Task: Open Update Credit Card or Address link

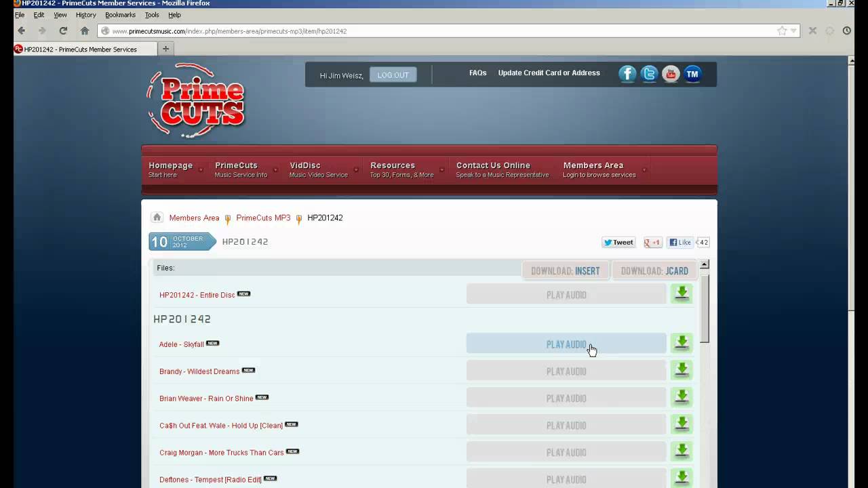Action: tap(549, 73)
